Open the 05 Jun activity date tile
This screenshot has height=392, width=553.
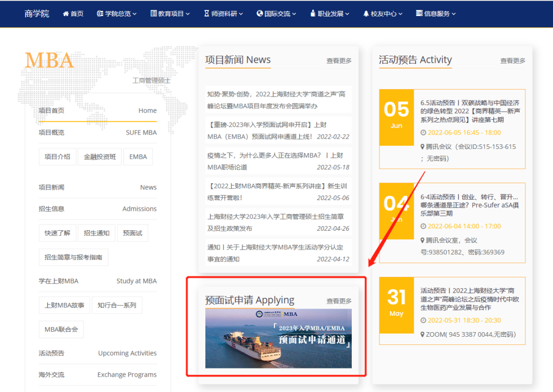(396, 117)
